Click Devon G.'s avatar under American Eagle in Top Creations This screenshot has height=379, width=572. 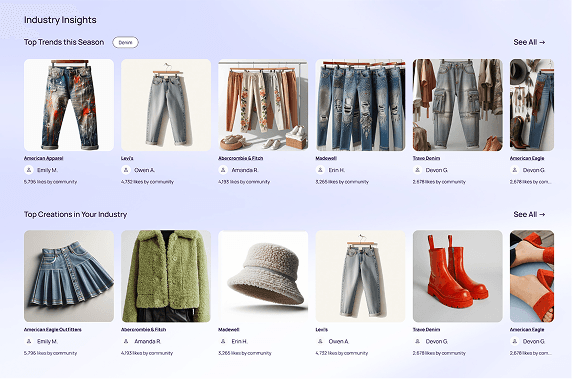[x=514, y=341]
